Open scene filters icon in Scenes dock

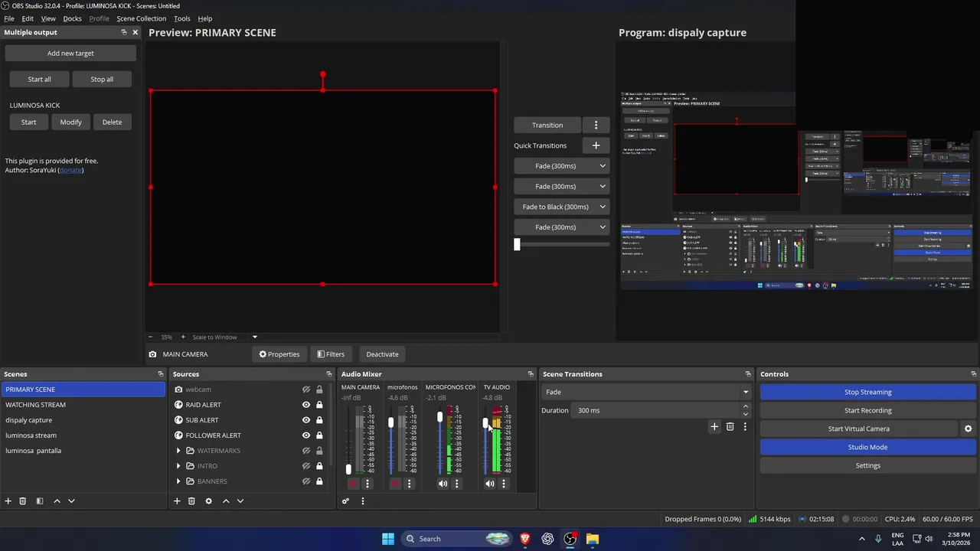[x=40, y=501]
